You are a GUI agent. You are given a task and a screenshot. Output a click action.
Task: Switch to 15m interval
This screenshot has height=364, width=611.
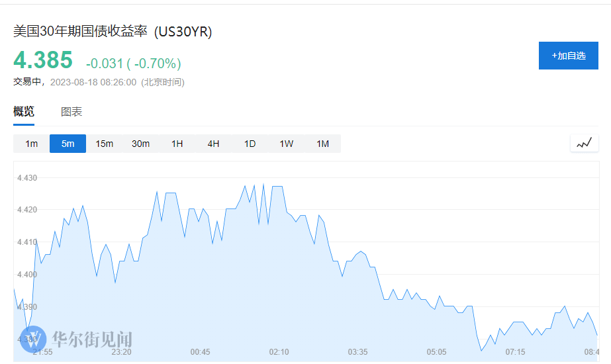coord(104,144)
